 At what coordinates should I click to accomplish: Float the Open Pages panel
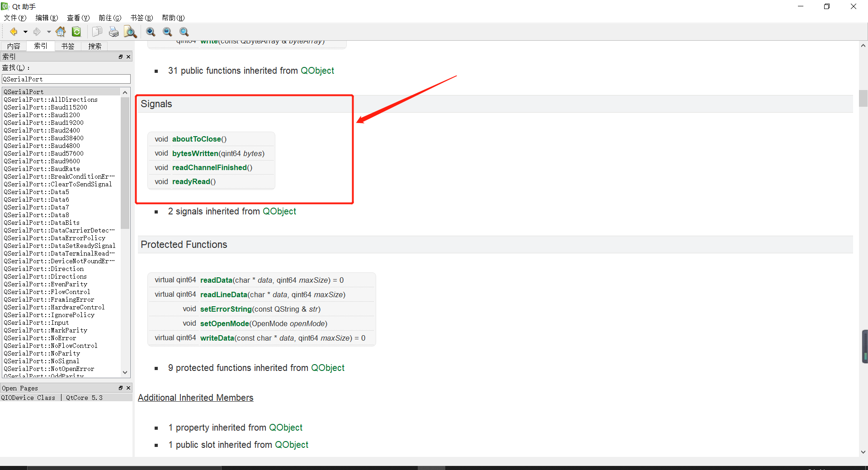point(121,388)
